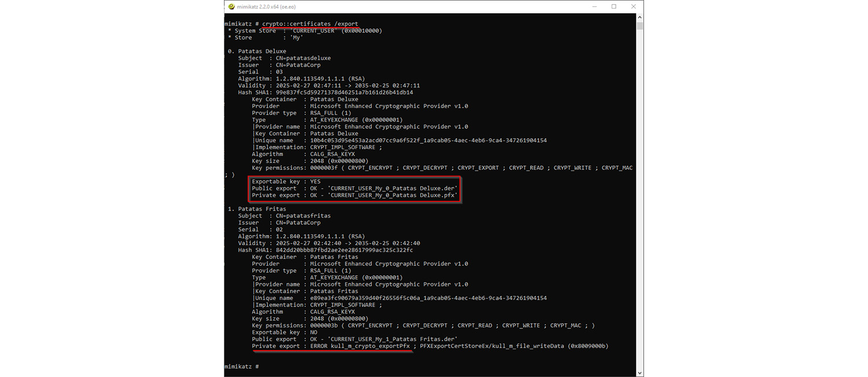Viewport: 868px width, 377px height.
Task: Click the '0. Patatas Deluxe' certificate heading
Action: (x=257, y=51)
